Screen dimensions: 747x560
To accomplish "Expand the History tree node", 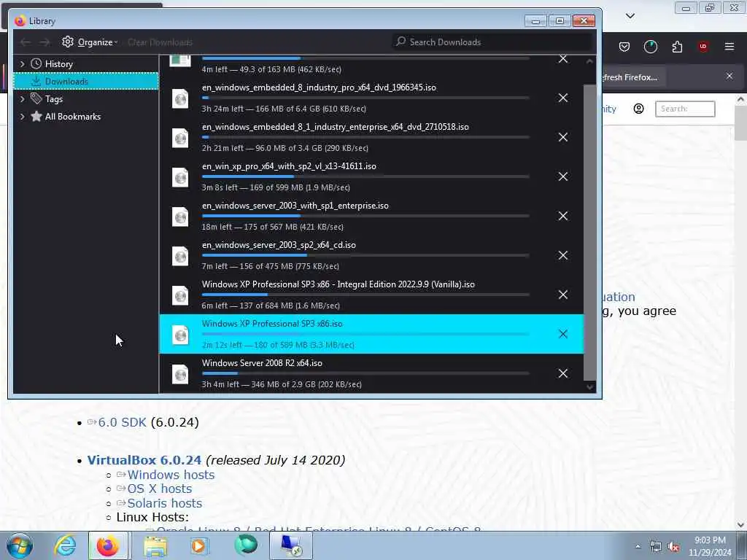I will pos(22,64).
